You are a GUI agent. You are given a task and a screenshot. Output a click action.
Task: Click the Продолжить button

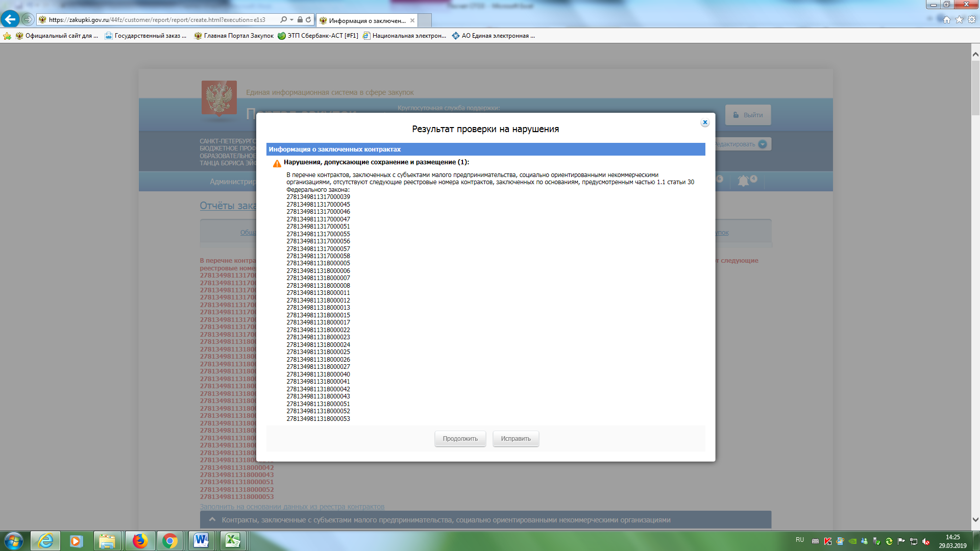(x=460, y=439)
